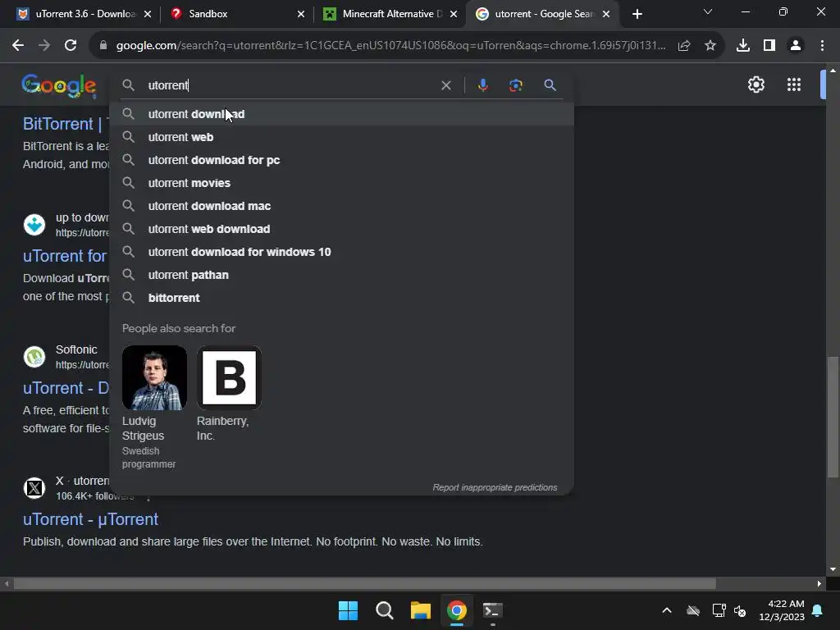Click 'Report inappropriate predictions' link
840x630 pixels.
click(495, 487)
